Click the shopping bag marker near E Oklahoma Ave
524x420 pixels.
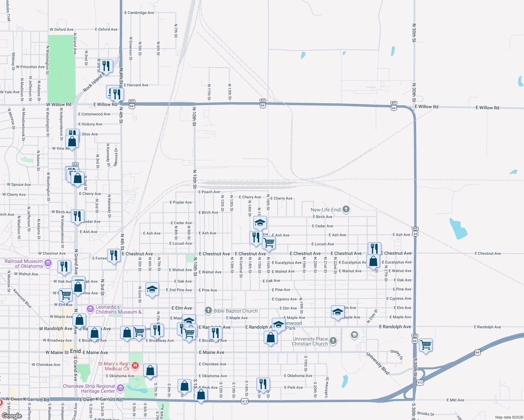tap(150, 370)
